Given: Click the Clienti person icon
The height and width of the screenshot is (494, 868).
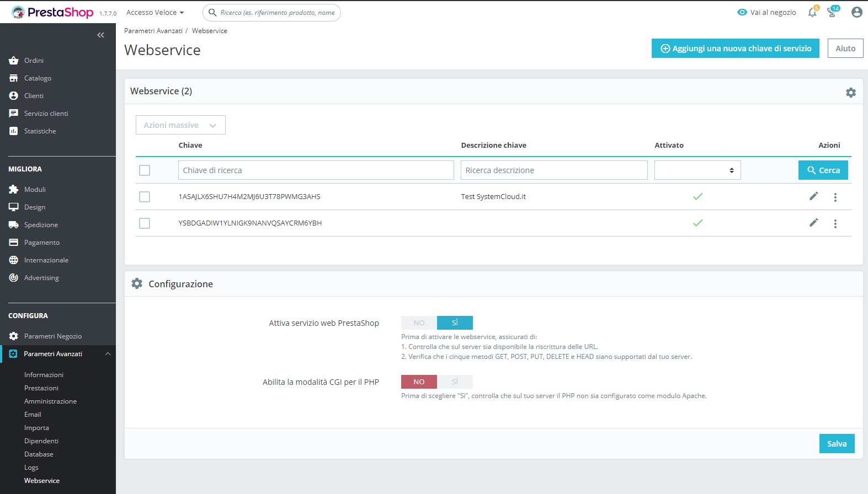Looking at the screenshot, I should coord(14,96).
